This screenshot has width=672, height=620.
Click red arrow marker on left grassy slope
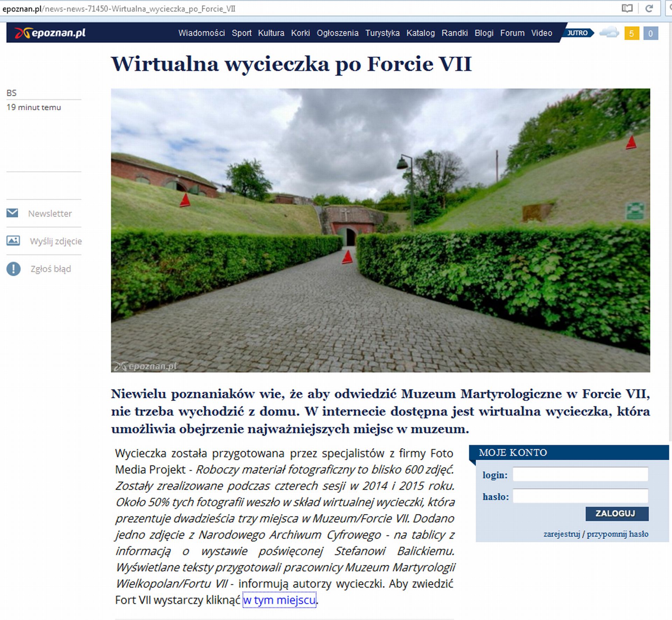click(185, 200)
